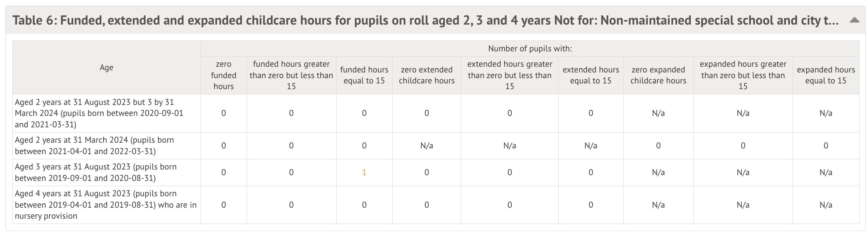The height and width of the screenshot is (238, 868).
Task: Open the orange 1 value link
Action: pyautogui.click(x=364, y=173)
